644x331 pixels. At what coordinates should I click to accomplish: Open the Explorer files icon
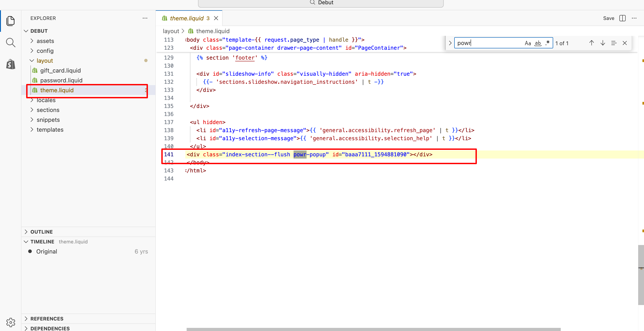point(11,21)
